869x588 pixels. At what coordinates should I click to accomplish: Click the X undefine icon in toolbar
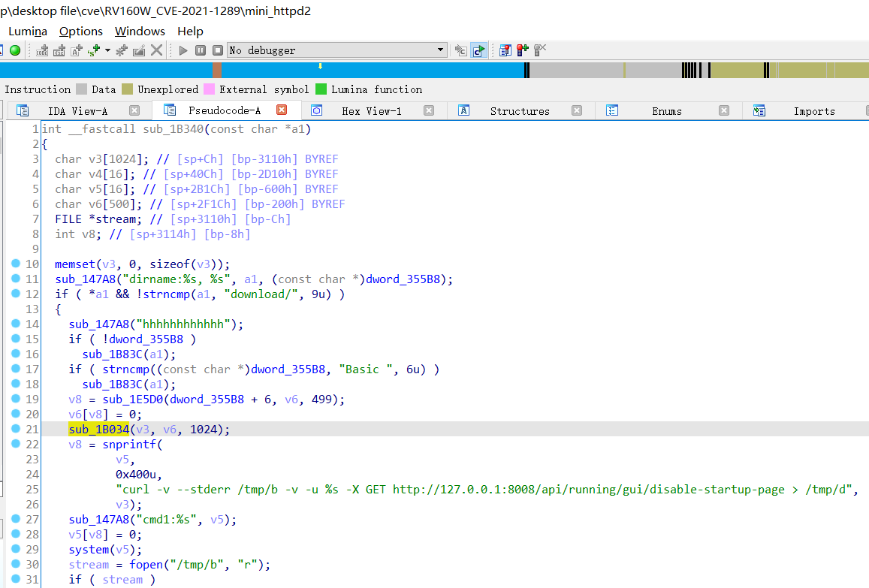(157, 50)
